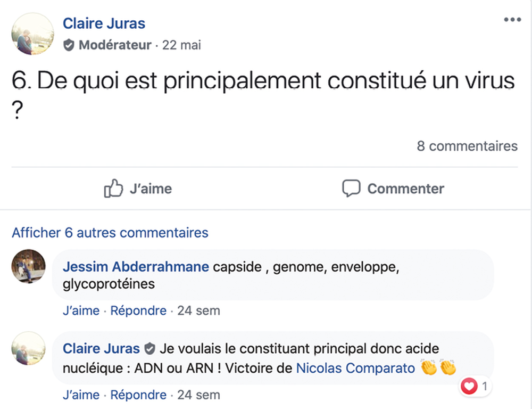Screen dimensions: 532x409
Task: Show the 8 commentaires count
Action: click(467, 146)
